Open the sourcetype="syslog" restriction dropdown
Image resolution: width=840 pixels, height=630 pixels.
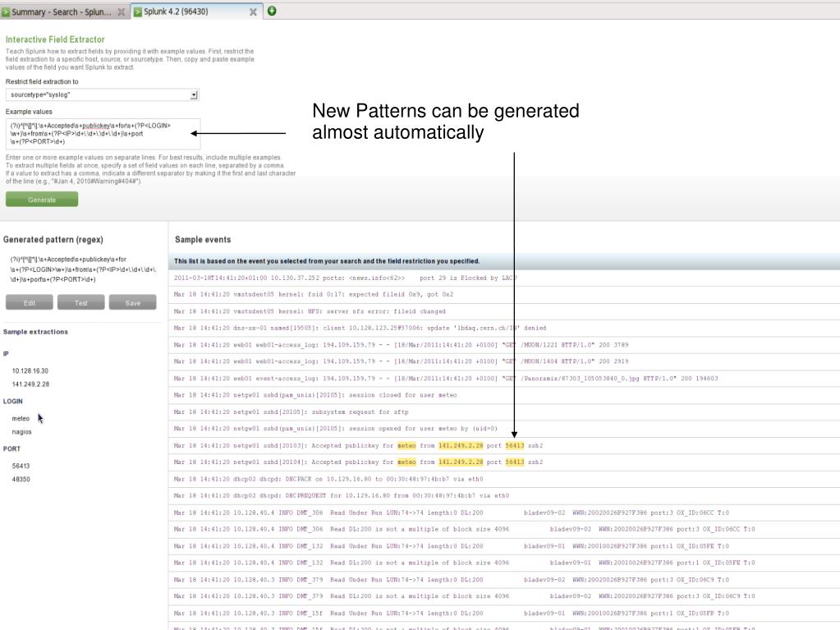point(103,94)
